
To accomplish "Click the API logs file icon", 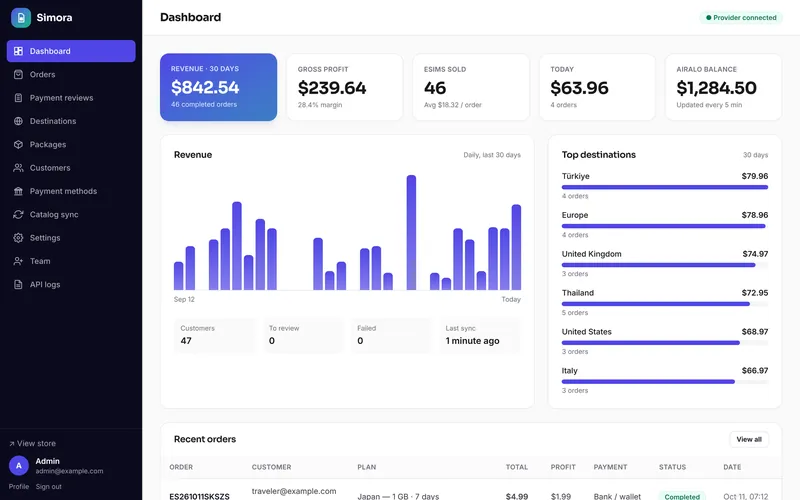I will pos(18,285).
